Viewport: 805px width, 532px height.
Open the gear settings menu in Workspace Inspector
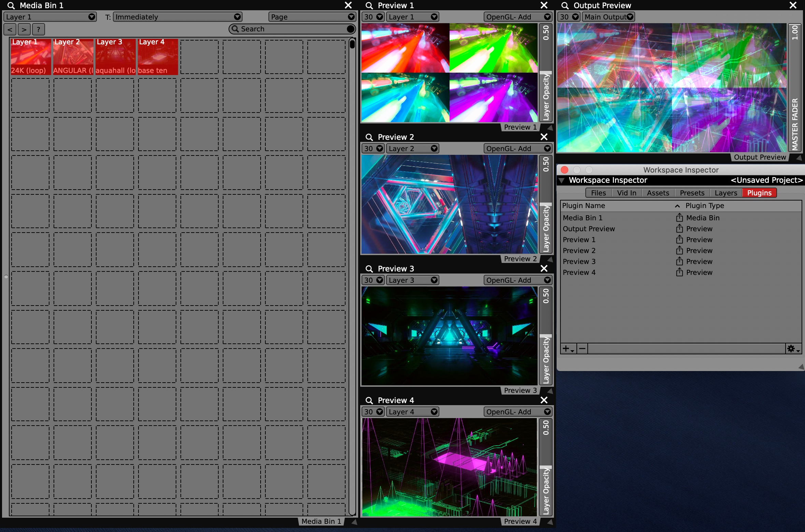pos(793,349)
